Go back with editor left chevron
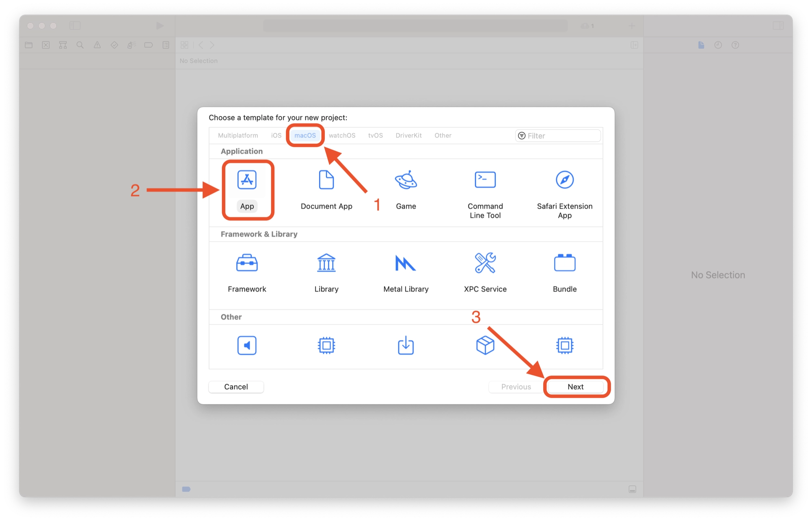Viewport: 812px width, 521px height. [201, 45]
